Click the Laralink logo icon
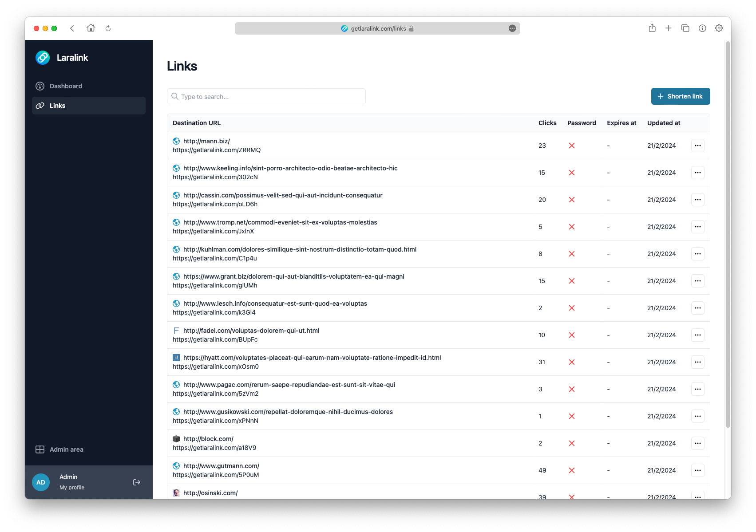Viewport: 756px width, 532px height. (x=43, y=58)
